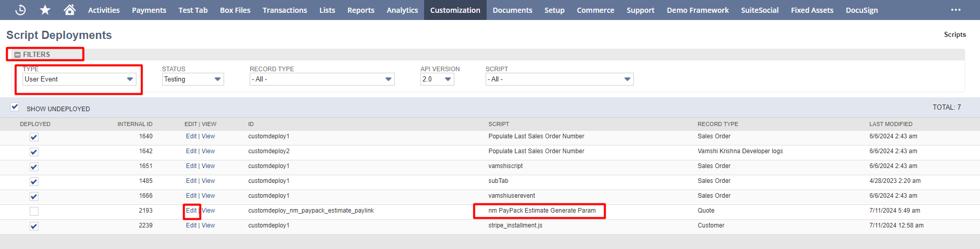980x249 pixels.
Task: Sort by the Last Modified column header
Action: (x=890, y=124)
